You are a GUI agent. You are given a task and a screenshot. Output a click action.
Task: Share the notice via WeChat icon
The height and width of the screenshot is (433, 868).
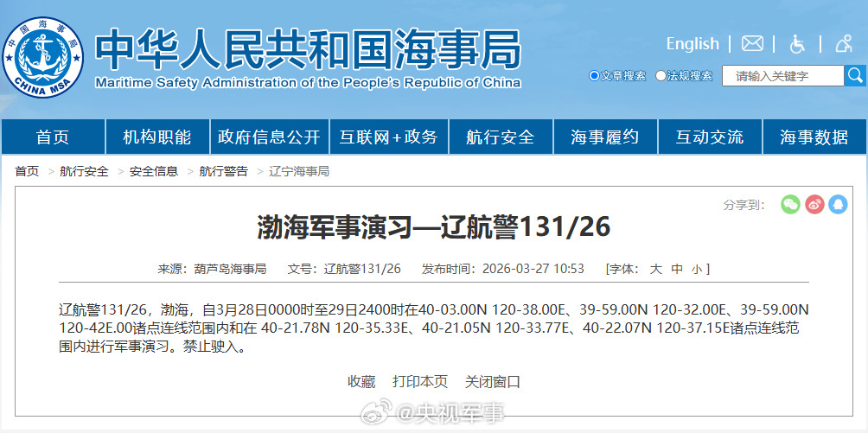[790, 204]
